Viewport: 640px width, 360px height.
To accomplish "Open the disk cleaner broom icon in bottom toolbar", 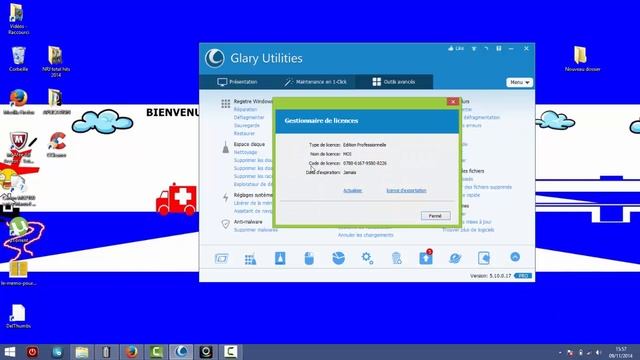I will (280, 258).
